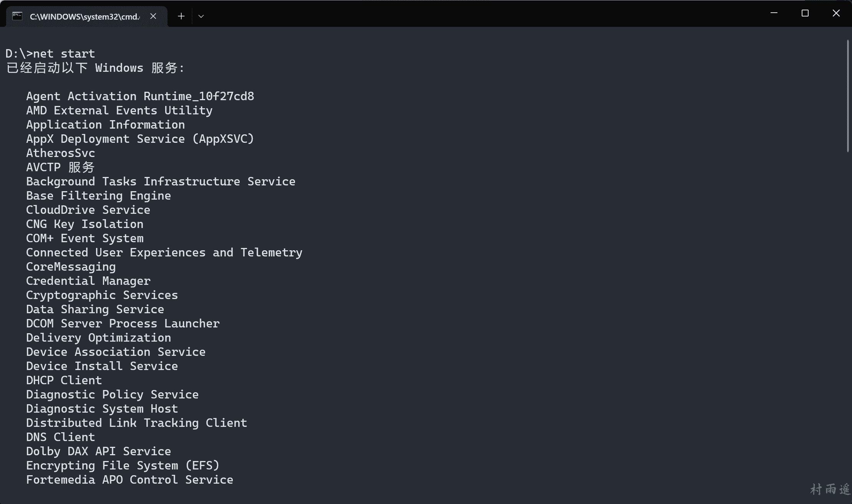This screenshot has height=504, width=852.
Task: Click the 'Connected User Experiences and Telemetry' line
Action: pos(164,253)
